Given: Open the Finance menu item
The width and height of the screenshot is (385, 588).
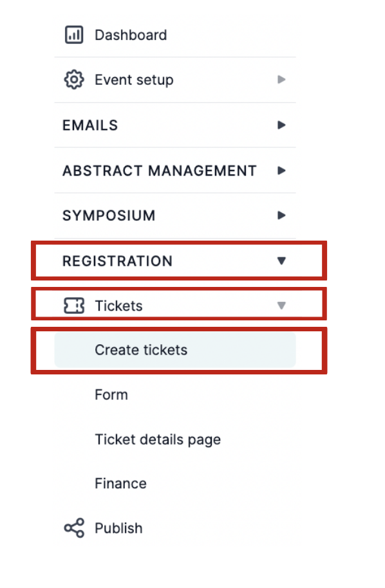Looking at the screenshot, I should click(120, 483).
